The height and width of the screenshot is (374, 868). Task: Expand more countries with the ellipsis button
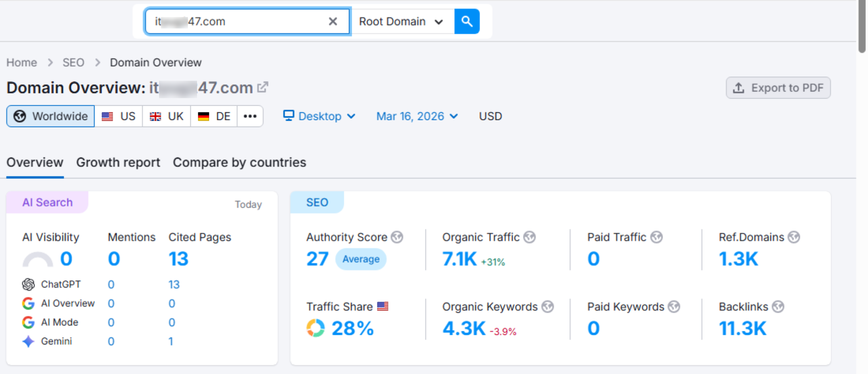coord(250,116)
